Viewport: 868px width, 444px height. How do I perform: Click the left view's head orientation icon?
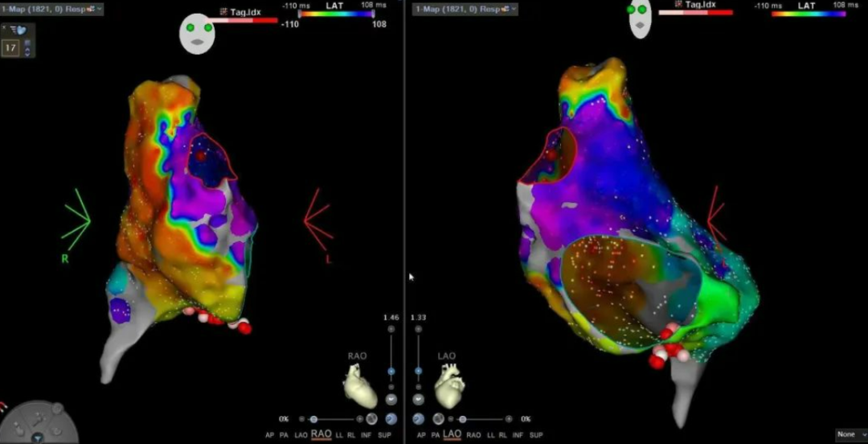(x=196, y=34)
